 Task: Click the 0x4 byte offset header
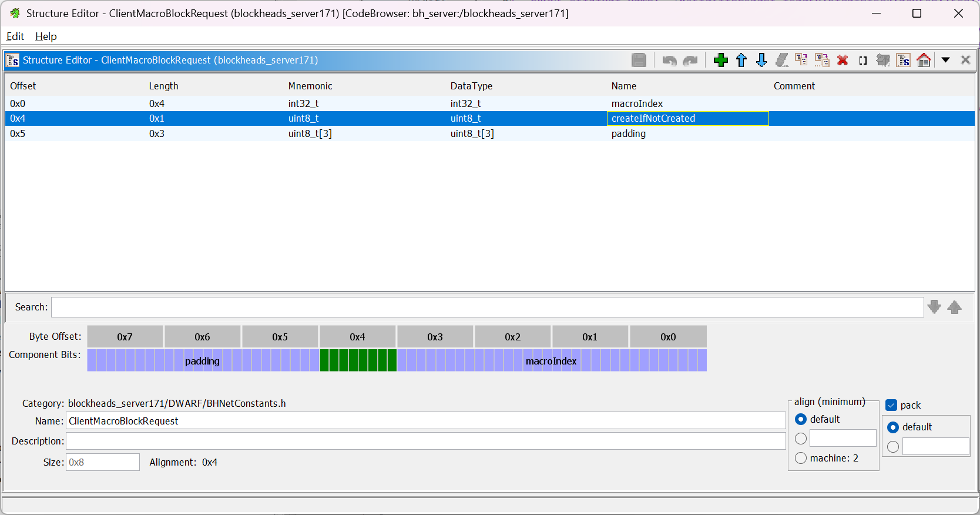click(357, 337)
